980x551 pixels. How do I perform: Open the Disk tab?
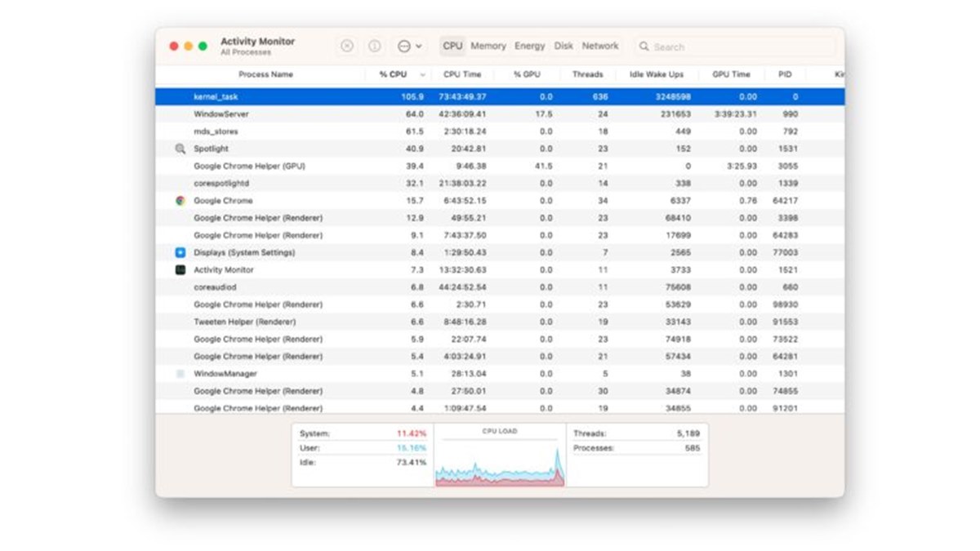point(563,47)
